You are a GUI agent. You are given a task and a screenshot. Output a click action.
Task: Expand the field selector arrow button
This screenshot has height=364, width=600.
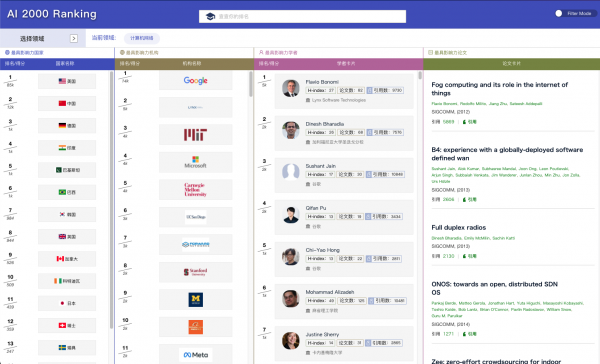74,38
